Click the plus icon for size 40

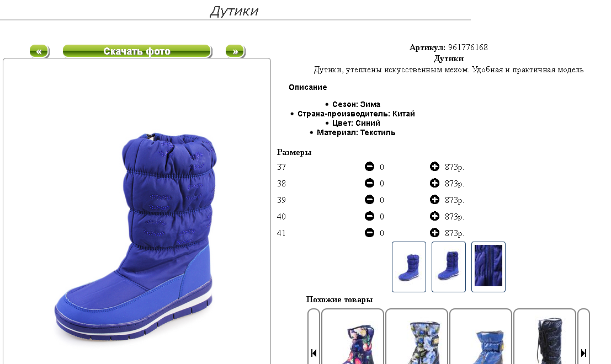[434, 216]
